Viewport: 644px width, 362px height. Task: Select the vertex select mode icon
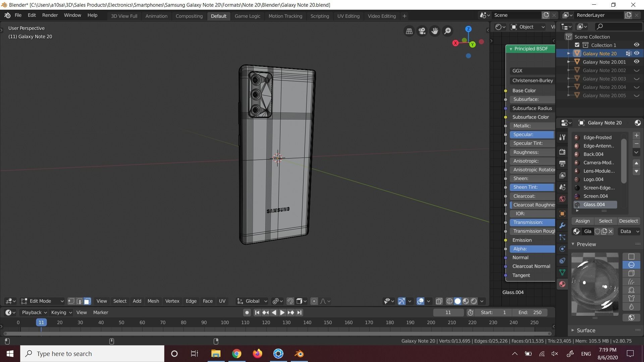coord(71,301)
